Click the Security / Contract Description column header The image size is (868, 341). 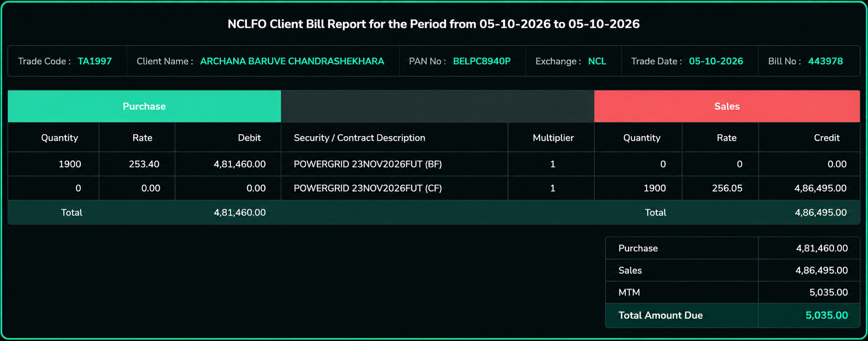(x=360, y=138)
